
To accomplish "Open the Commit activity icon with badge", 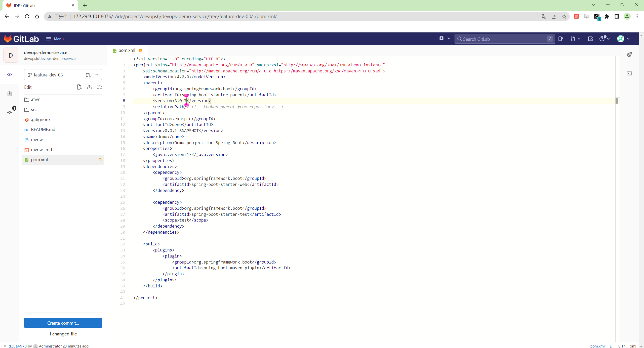I will pos(10,112).
